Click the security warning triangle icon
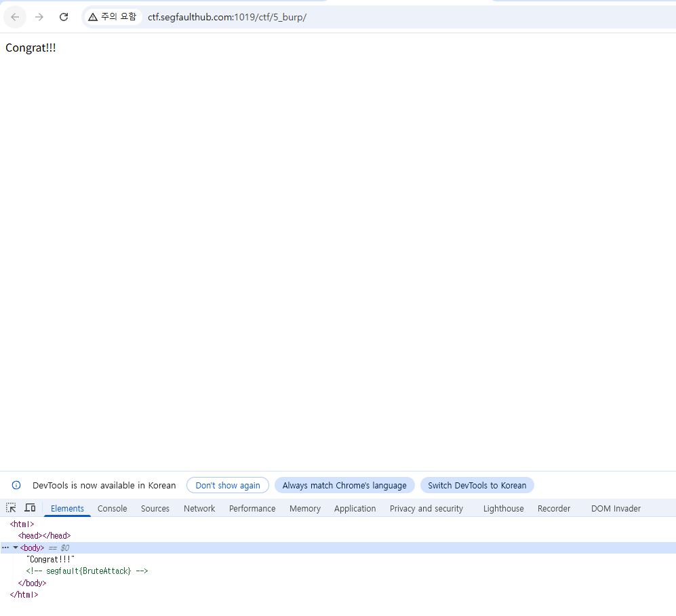The width and height of the screenshot is (676, 616). click(93, 17)
